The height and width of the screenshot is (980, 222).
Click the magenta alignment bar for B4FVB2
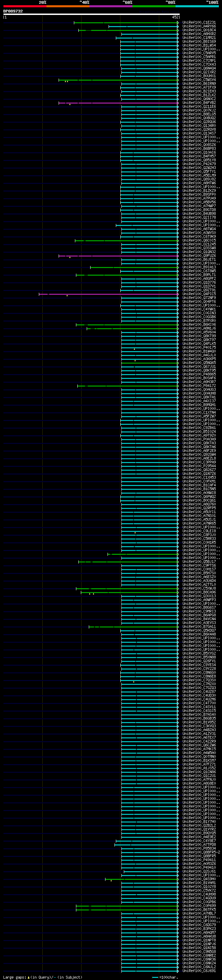(118, 103)
